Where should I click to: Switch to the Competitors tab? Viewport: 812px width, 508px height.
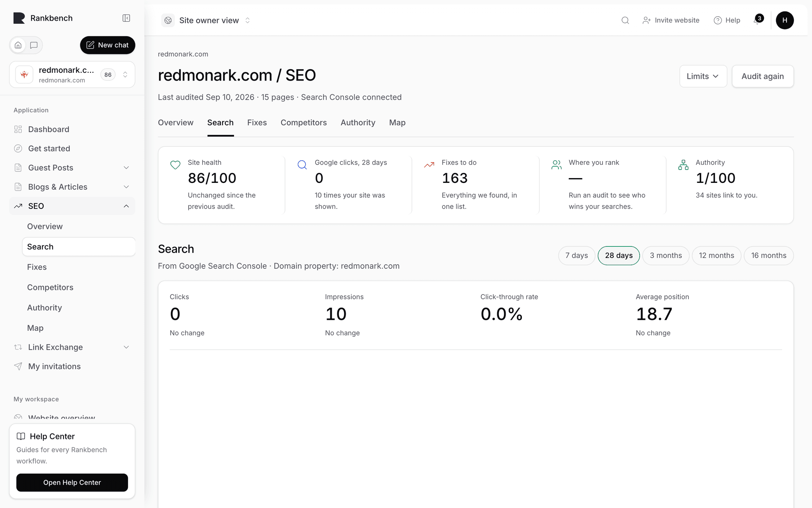click(304, 123)
